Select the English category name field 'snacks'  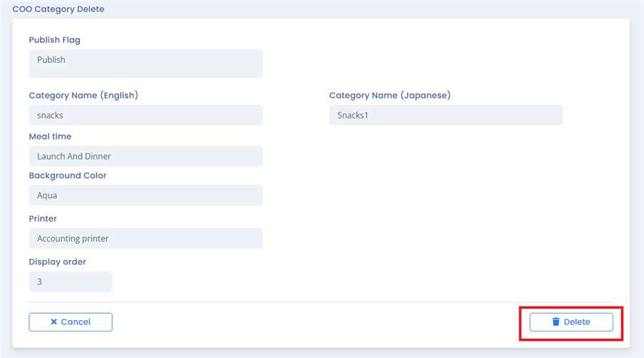pyautogui.click(x=145, y=116)
